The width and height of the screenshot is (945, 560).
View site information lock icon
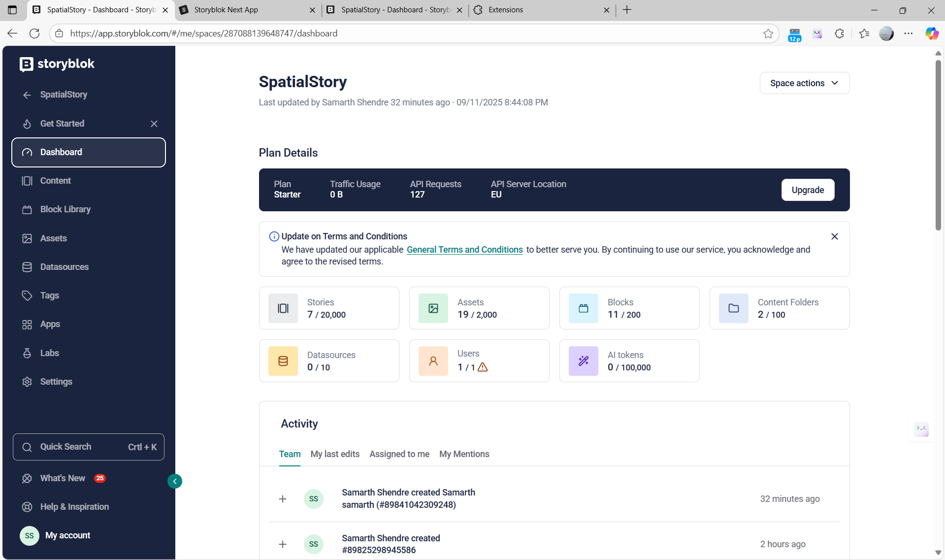click(x=59, y=33)
